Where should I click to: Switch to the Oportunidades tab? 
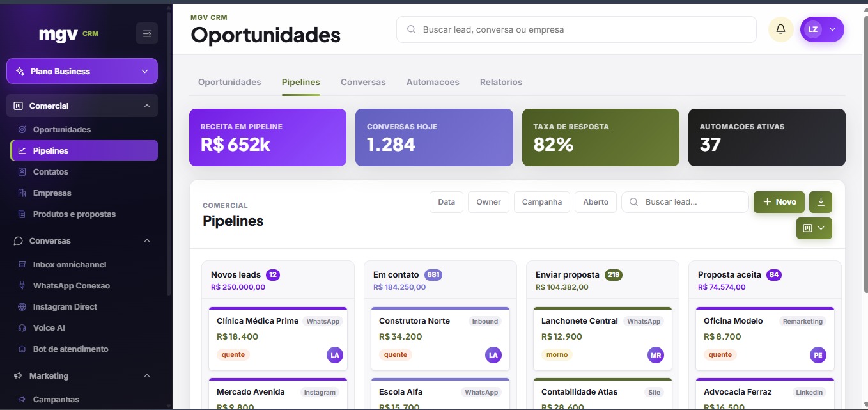click(x=229, y=82)
